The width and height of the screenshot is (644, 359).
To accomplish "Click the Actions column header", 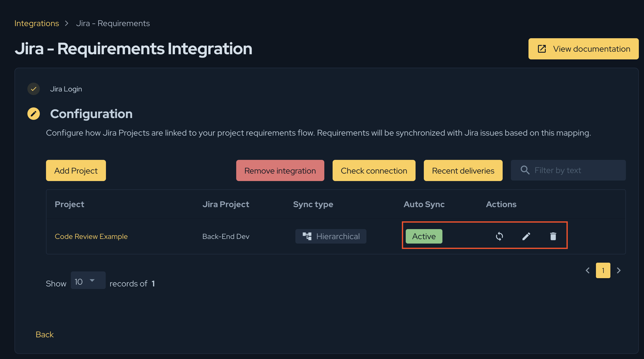I will coord(501,204).
